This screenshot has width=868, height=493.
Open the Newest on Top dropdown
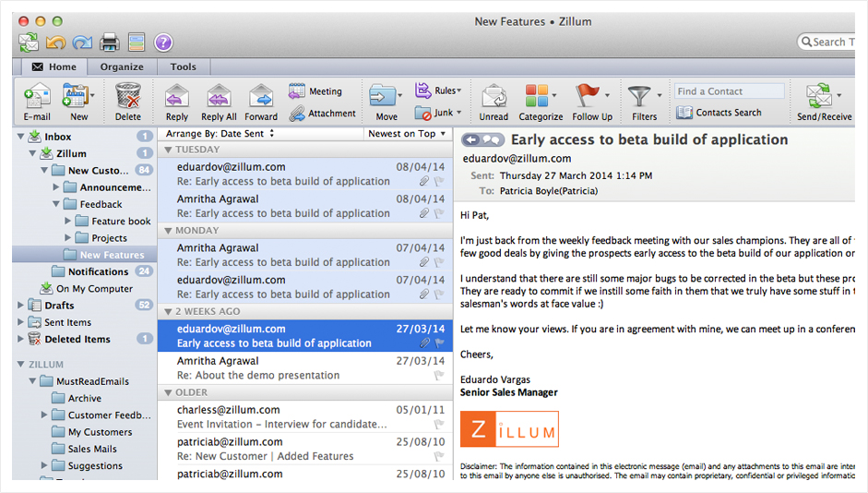tap(407, 134)
